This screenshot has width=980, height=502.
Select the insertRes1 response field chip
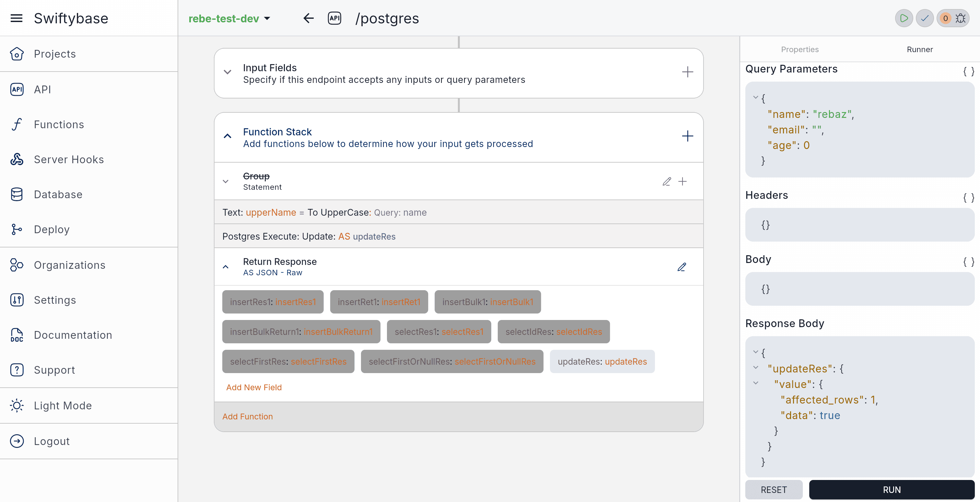tap(273, 302)
